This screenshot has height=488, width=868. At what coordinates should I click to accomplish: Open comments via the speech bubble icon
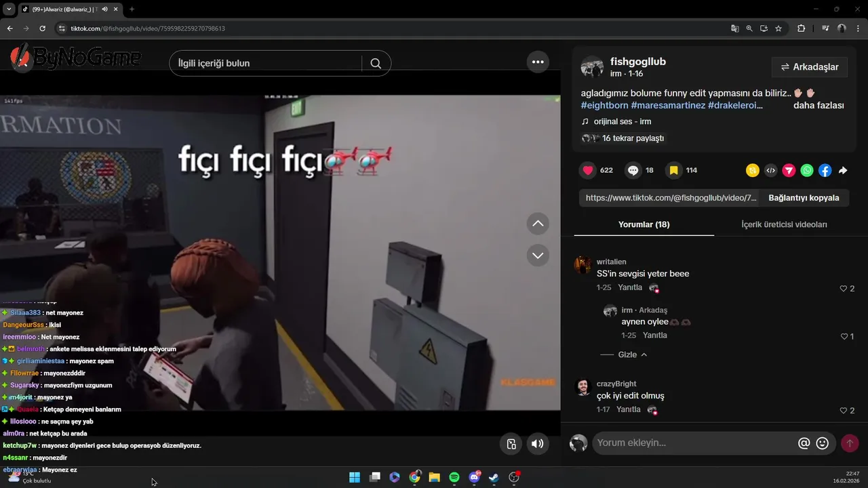pos(633,170)
